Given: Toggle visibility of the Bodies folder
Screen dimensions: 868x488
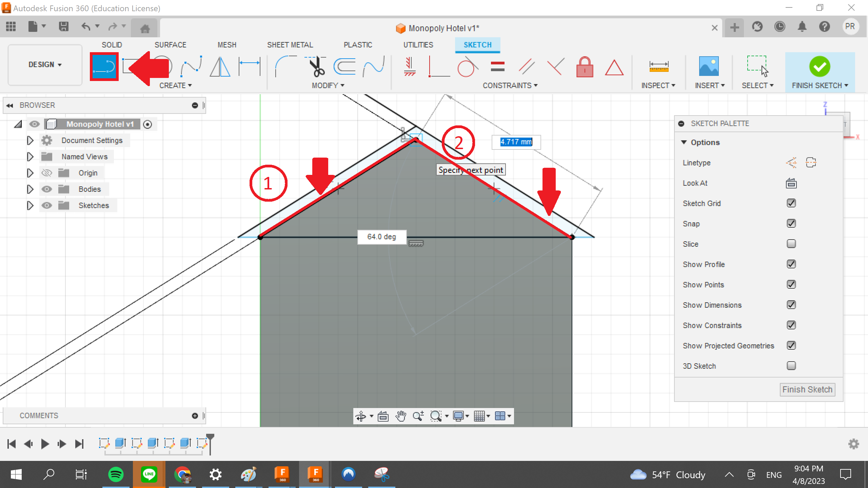Looking at the screenshot, I should click(x=47, y=189).
